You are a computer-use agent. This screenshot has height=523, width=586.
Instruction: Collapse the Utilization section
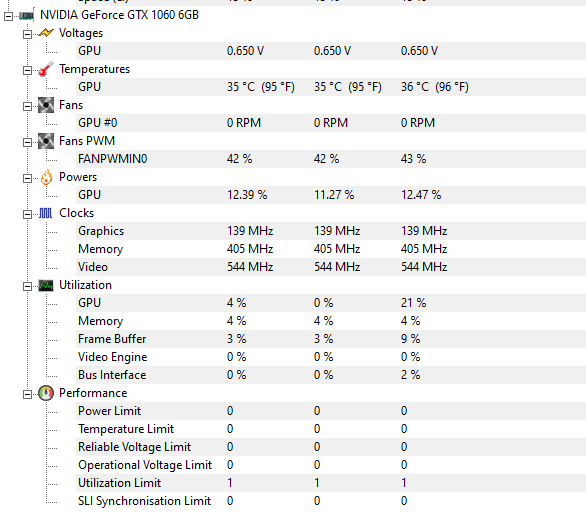click(27, 286)
